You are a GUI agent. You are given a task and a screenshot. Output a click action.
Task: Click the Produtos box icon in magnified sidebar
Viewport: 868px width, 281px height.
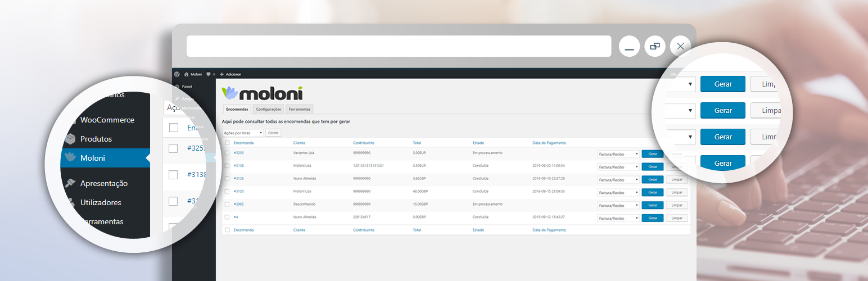(x=70, y=139)
